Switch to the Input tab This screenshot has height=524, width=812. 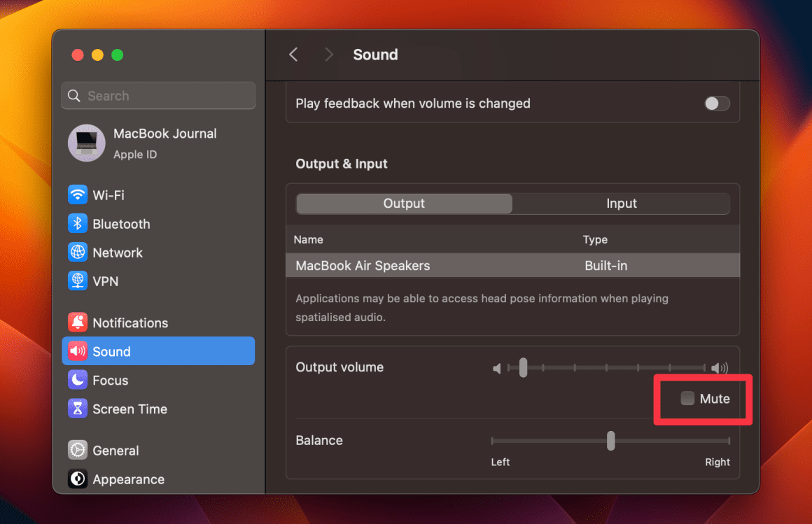tap(622, 204)
